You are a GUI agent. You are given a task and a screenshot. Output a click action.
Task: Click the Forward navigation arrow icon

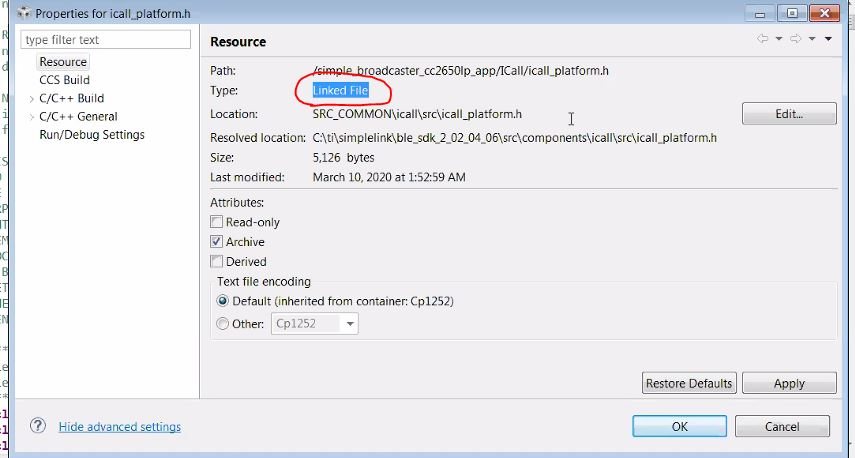(x=796, y=39)
